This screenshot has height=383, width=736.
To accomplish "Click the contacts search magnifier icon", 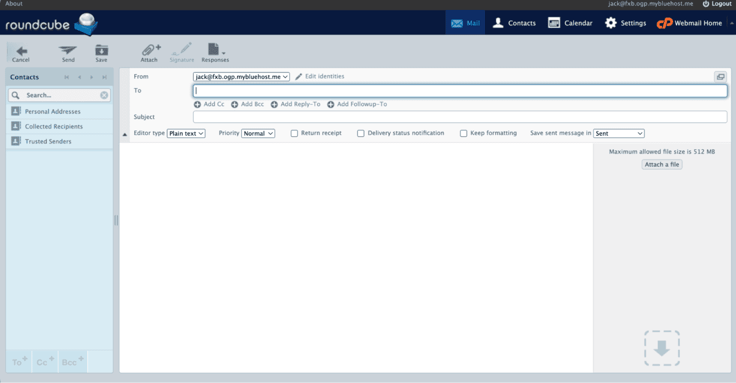I will [15, 95].
